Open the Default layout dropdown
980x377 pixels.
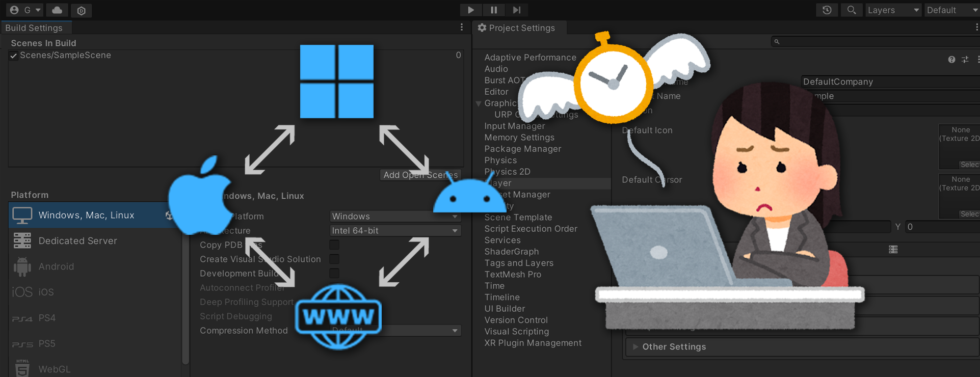(952, 10)
